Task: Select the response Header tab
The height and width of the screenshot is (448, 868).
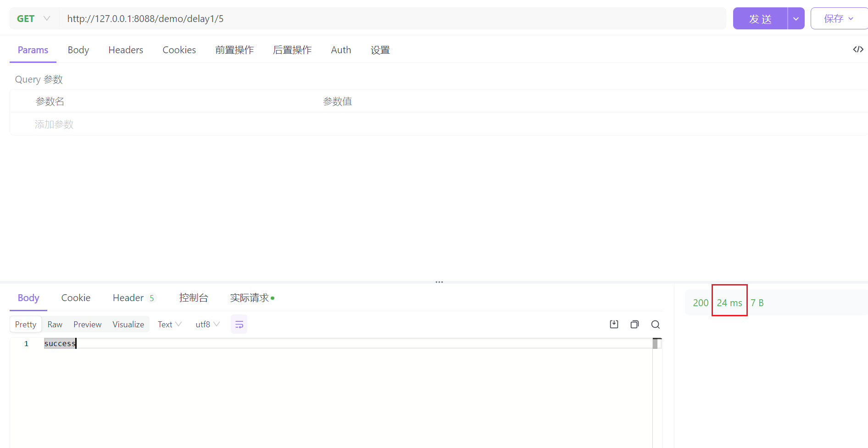Action: (134, 298)
